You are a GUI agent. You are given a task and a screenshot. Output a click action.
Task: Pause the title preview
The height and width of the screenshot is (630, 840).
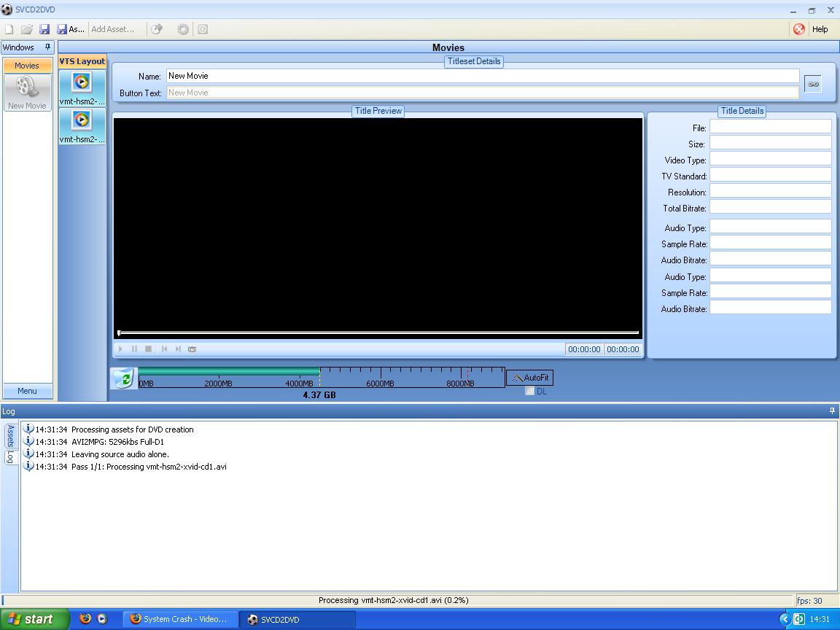pos(134,349)
